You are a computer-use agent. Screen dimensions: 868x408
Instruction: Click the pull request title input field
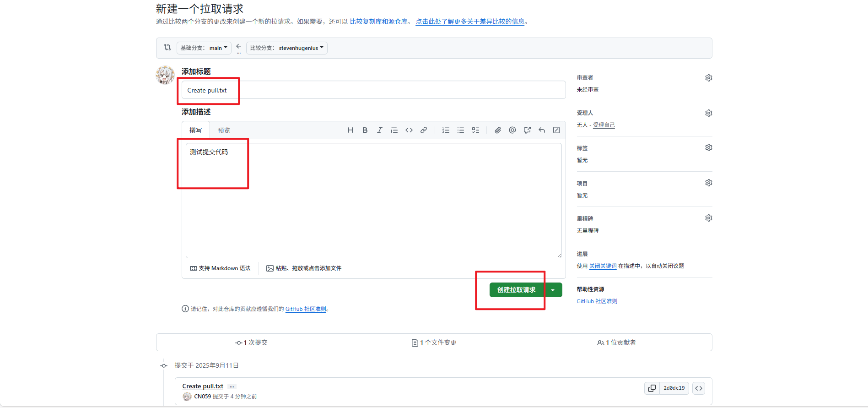click(373, 90)
